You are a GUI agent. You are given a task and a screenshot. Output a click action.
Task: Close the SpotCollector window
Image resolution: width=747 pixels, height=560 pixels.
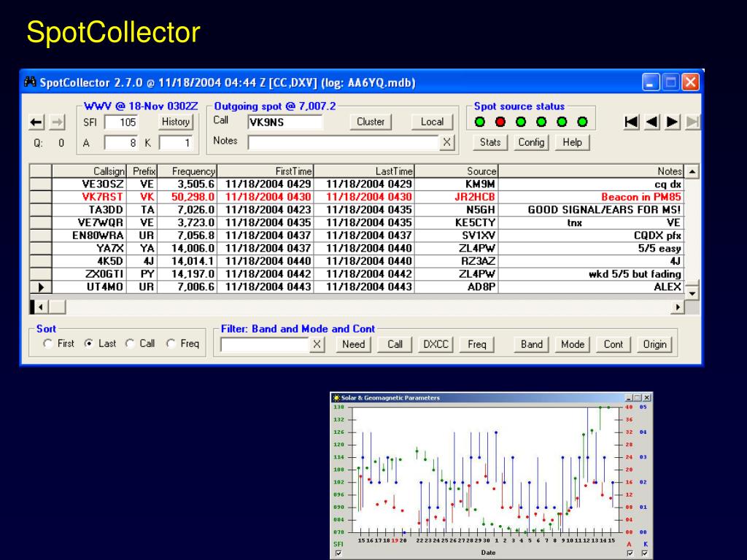690,82
